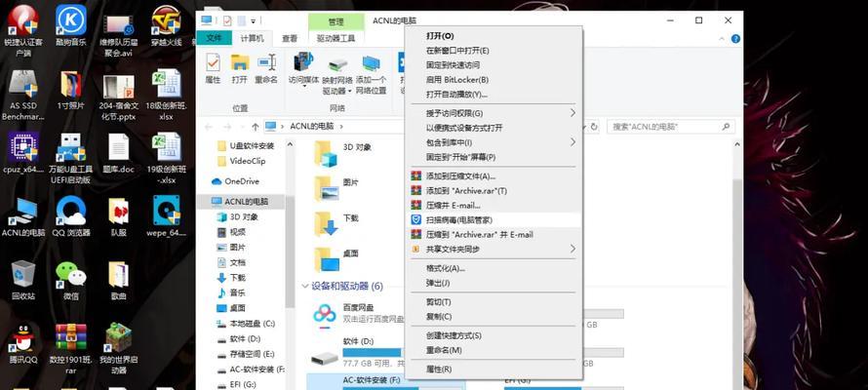Open the 映射网络驱动器 dropdown arrow
The image size is (868, 390).
tap(350, 90)
